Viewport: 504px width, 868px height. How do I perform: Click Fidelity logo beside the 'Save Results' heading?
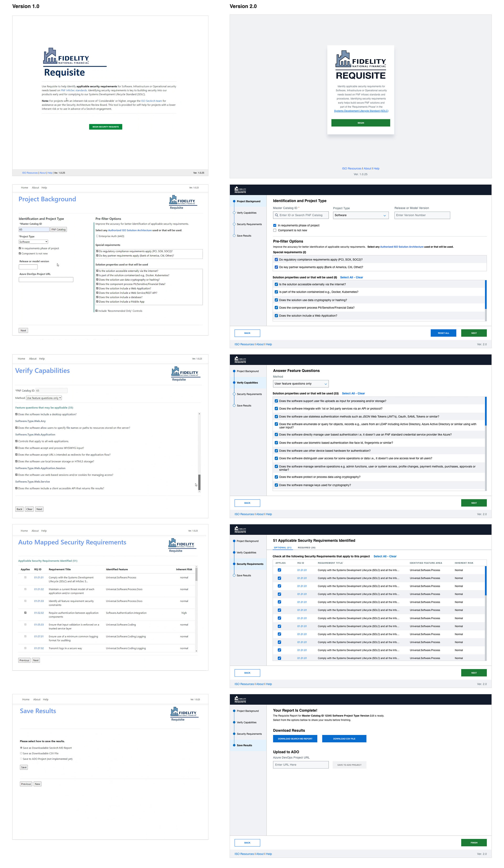pos(183,712)
